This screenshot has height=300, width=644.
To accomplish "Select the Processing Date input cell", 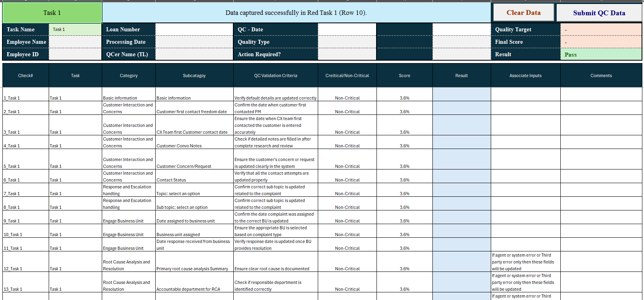I will 194,42.
